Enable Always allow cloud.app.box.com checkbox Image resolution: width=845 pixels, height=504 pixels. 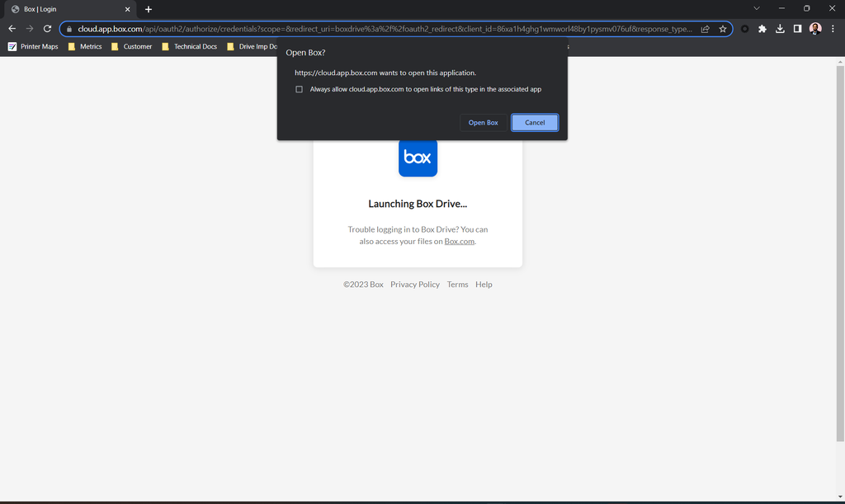pos(300,89)
